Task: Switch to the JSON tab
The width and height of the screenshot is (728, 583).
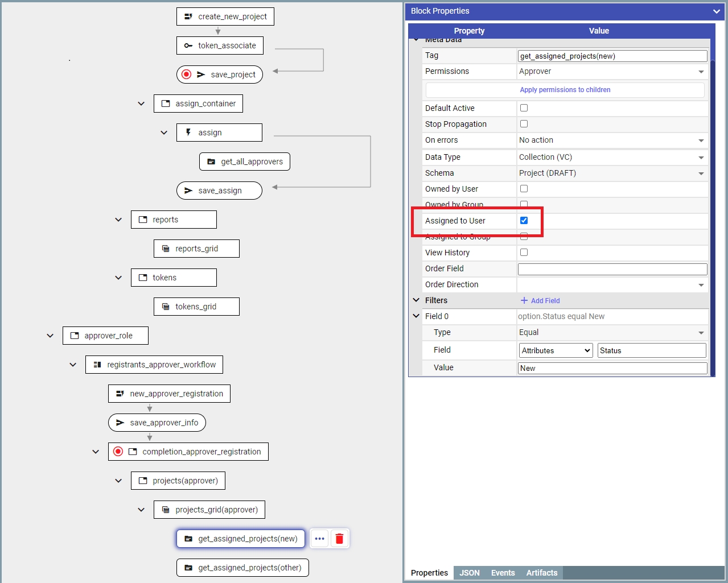Action: [469, 573]
